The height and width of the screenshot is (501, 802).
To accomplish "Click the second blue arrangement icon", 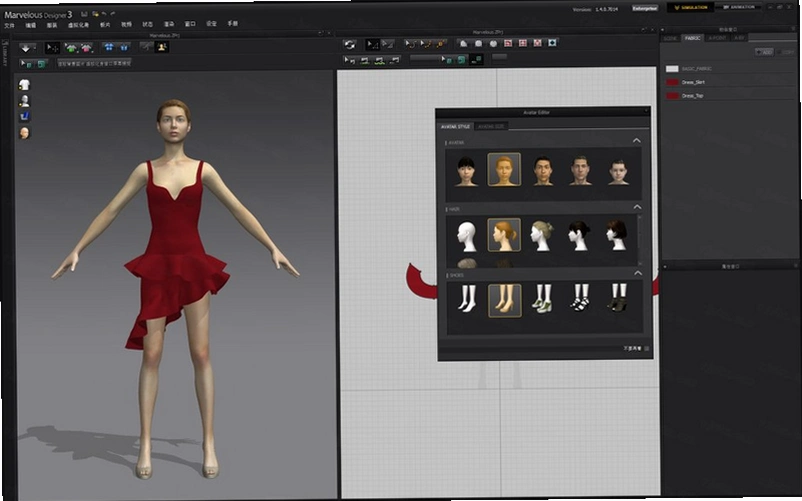I will coord(124,47).
